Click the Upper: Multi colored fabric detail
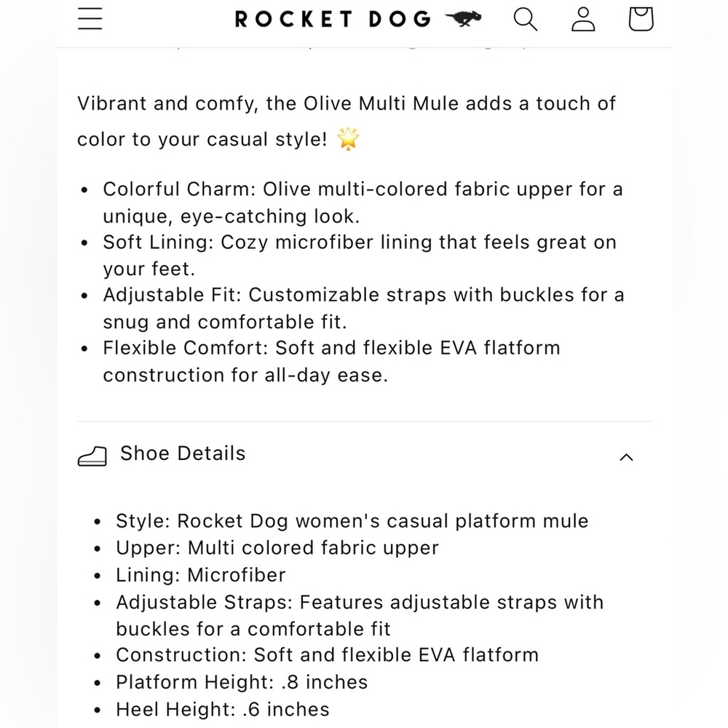The image size is (728, 728). click(x=277, y=548)
